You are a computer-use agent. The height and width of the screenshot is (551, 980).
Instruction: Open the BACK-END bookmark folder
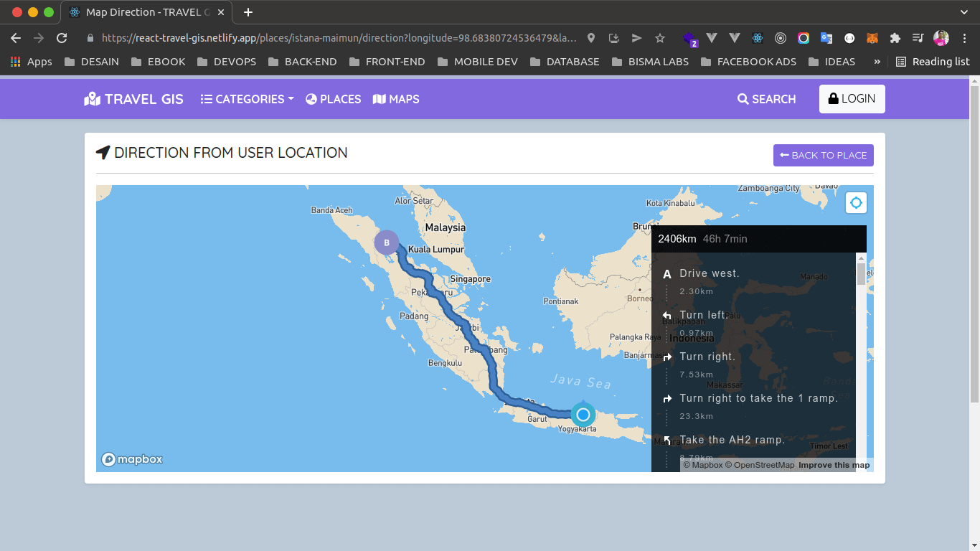(x=302, y=62)
